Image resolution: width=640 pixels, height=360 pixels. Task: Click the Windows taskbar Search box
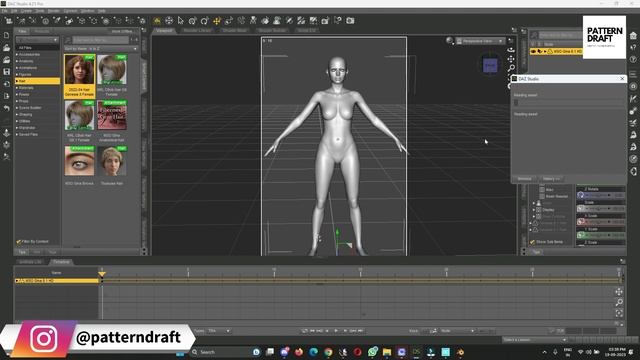(x=220, y=352)
